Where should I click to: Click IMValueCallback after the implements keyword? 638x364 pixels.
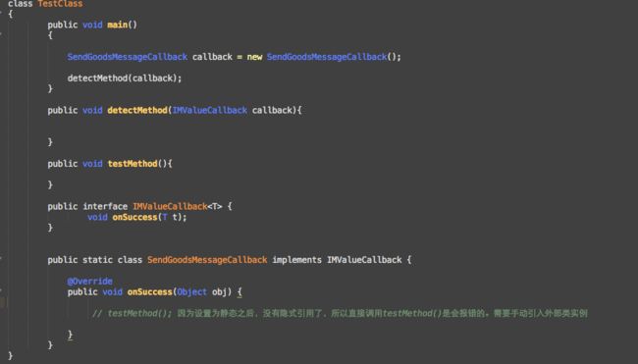[364, 260]
